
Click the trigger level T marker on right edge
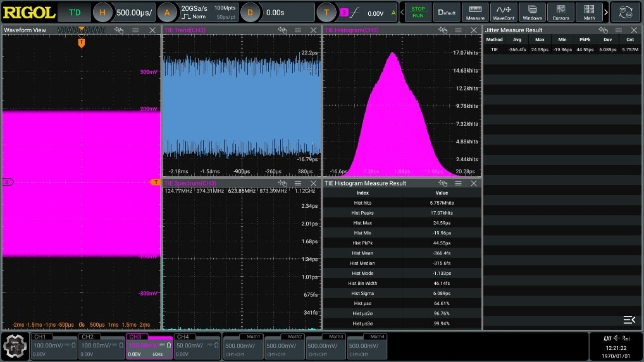[155, 181]
